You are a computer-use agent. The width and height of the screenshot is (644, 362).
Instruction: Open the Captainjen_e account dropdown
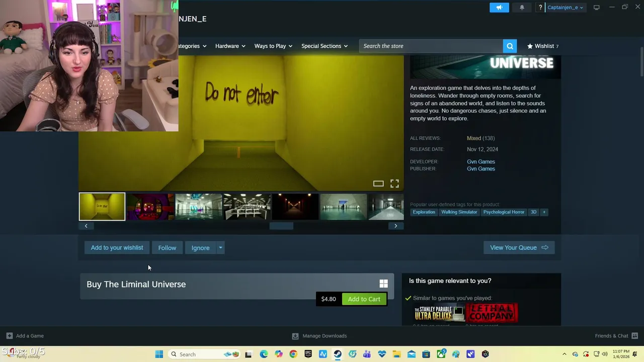tap(565, 8)
